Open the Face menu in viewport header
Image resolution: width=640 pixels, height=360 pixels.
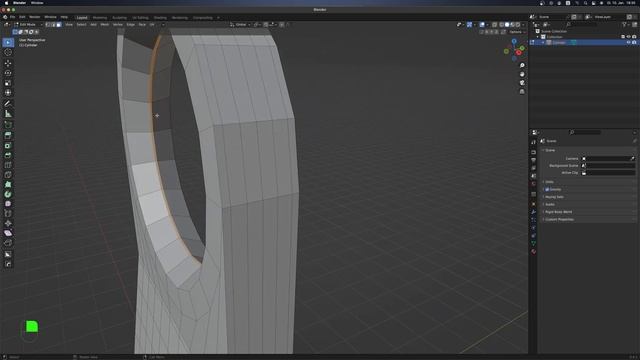142,24
